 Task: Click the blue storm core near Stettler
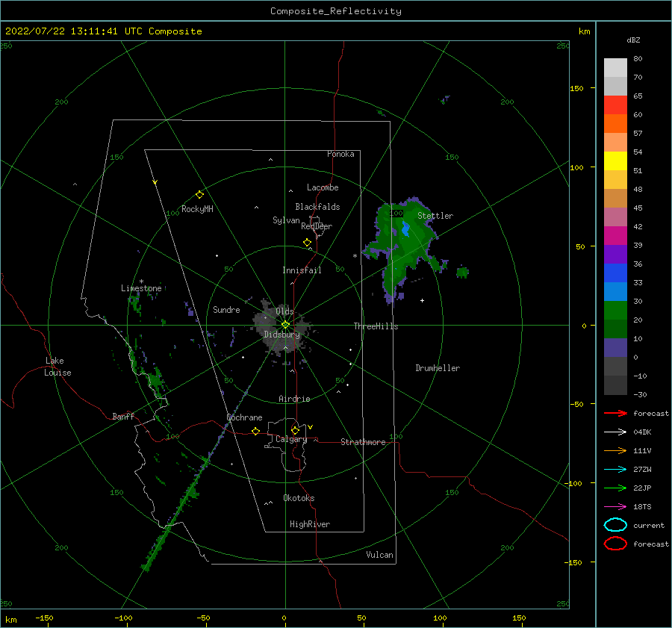(x=405, y=228)
